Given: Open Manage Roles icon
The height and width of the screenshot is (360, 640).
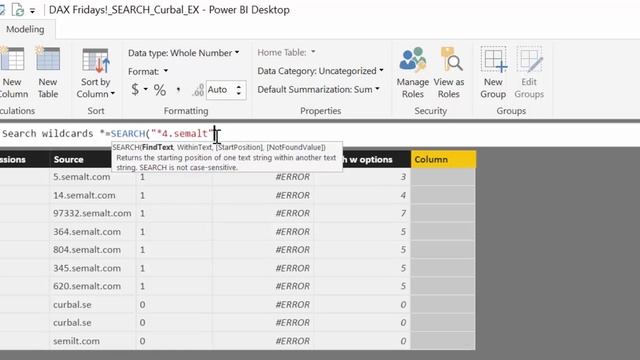Looking at the screenshot, I should pyautogui.click(x=413, y=60).
